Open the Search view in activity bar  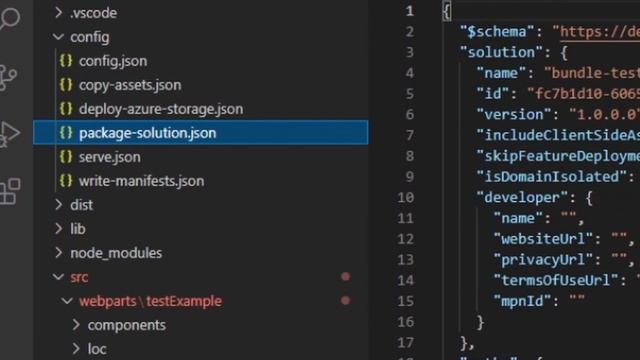9,18
